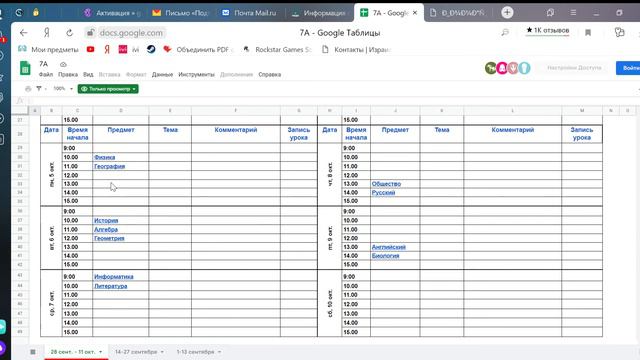640x360 pixels.
Task: Click the olive green collaborator avatar
Action: point(491,68)
